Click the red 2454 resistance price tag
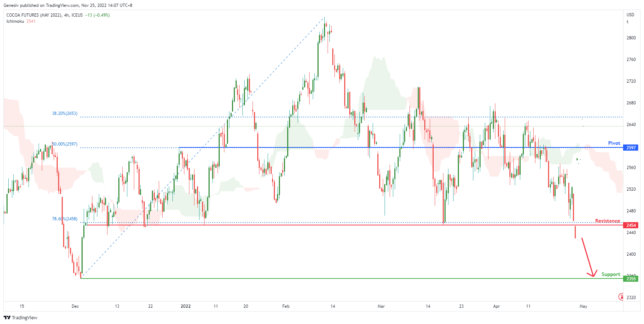 631,225
